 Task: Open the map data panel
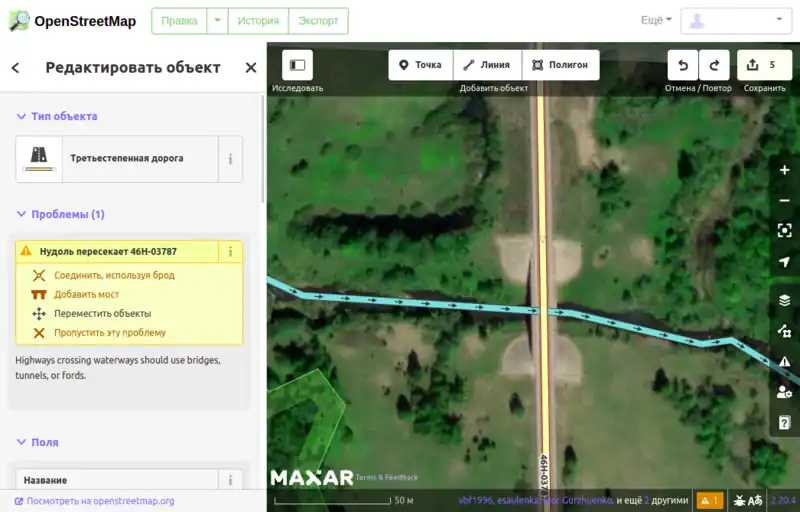784,331
